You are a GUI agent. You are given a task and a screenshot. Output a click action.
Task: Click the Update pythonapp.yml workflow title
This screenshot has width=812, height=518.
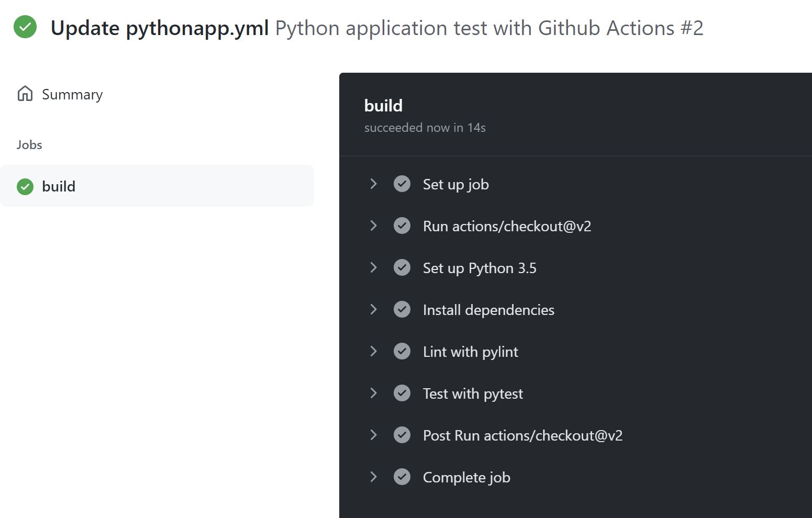(159, 28)
